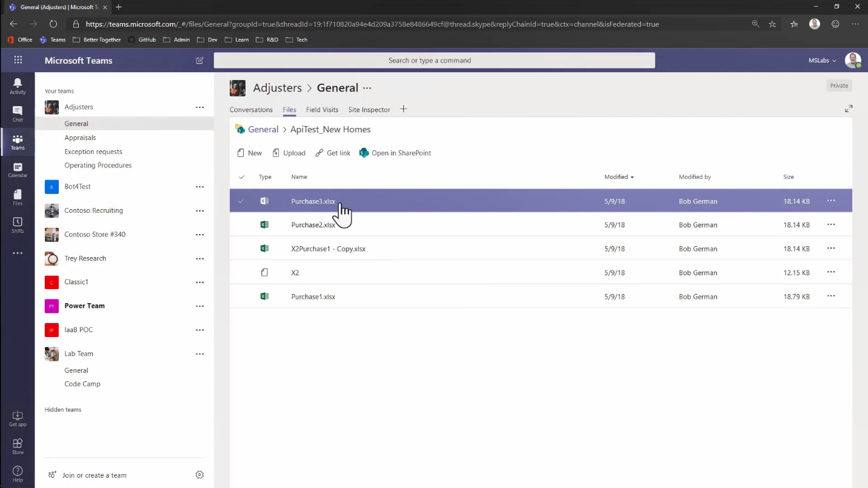Click the Excel icon of Purchase2.xlsx
The image size is (868, 488).
pyautogui.click(x=264, y=224)
